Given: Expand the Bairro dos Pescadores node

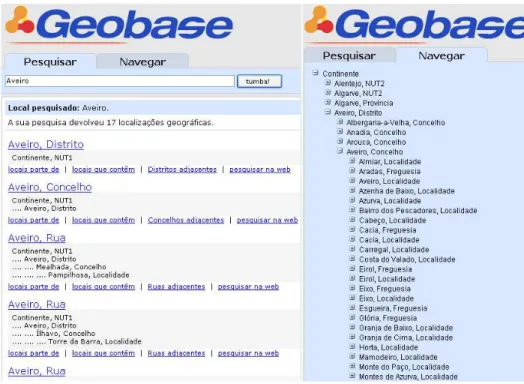Looking at the screenshot, I should point(352,210).
